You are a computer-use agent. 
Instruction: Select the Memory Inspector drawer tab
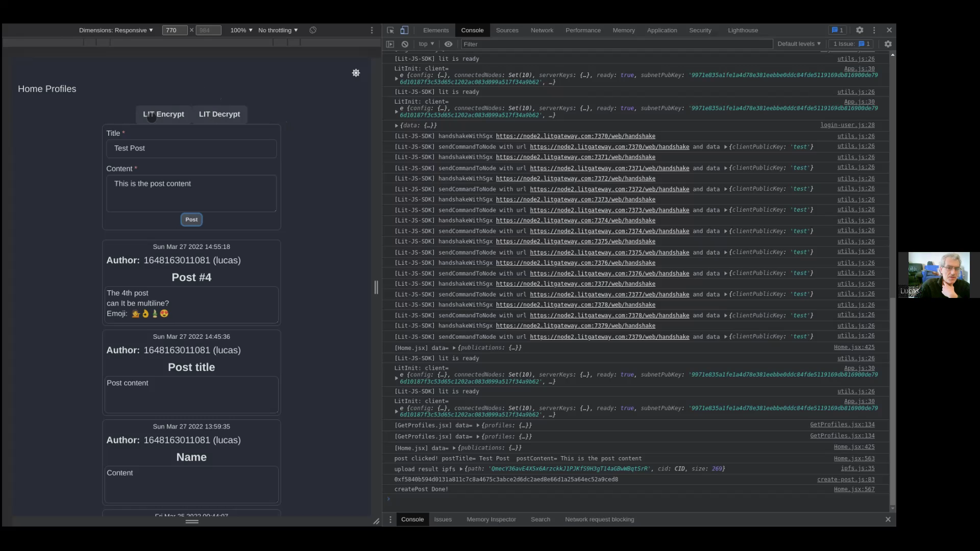click(491, 519)
